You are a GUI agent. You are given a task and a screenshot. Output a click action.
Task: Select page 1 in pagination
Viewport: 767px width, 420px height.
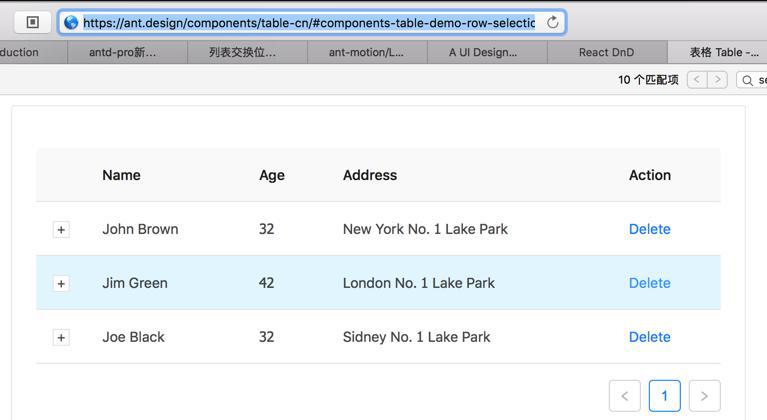coord(664,396)
